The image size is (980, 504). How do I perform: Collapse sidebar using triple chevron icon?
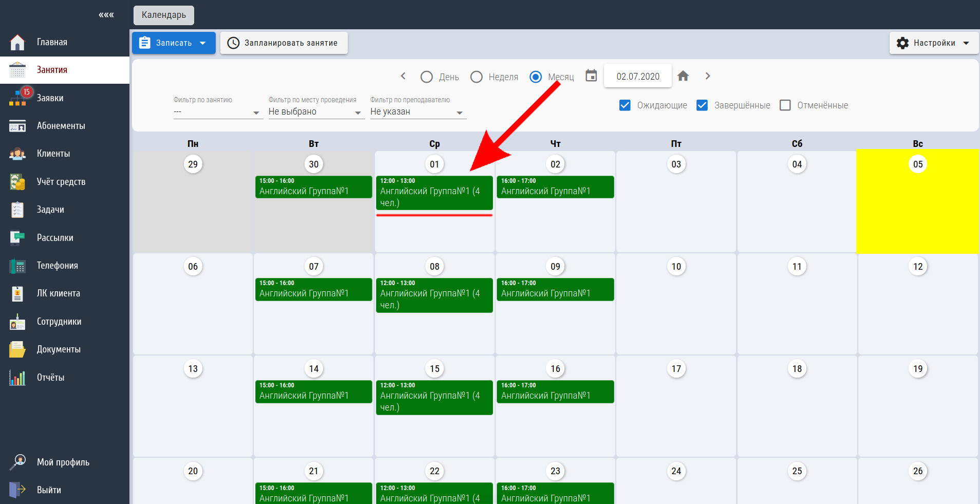click(x=106, y=15)
